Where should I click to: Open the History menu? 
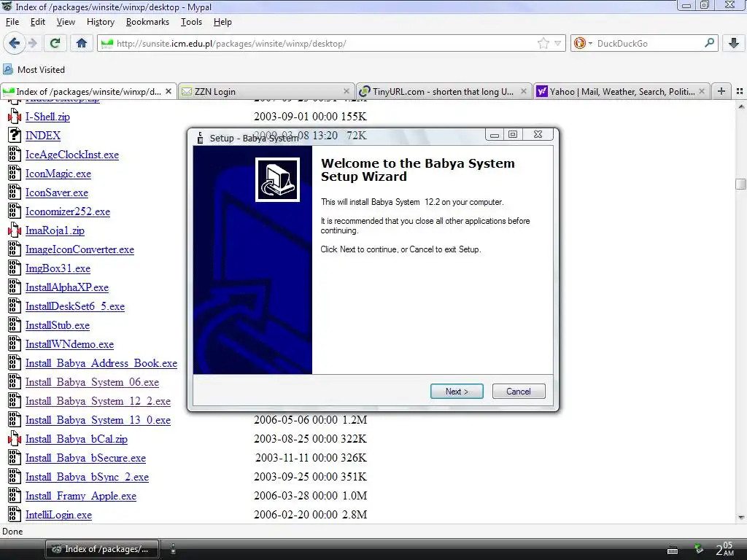[101, 22]
